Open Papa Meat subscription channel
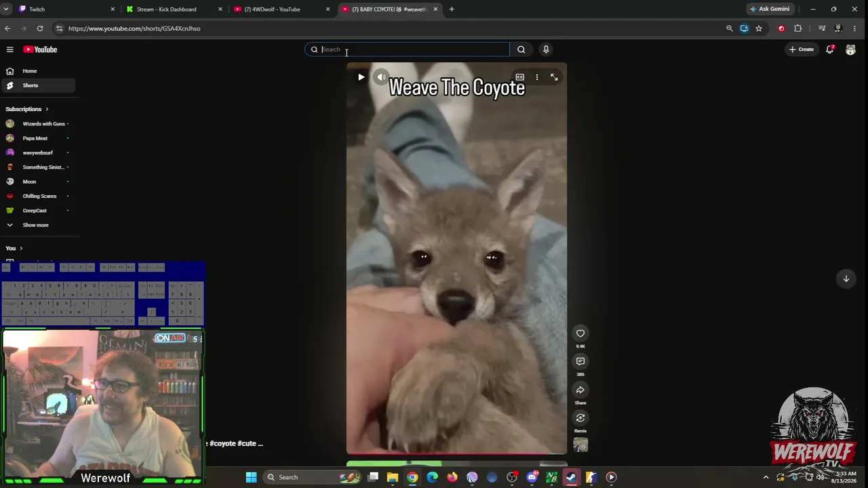The width and height of the screenshot is (868, 488). [37, 138]
